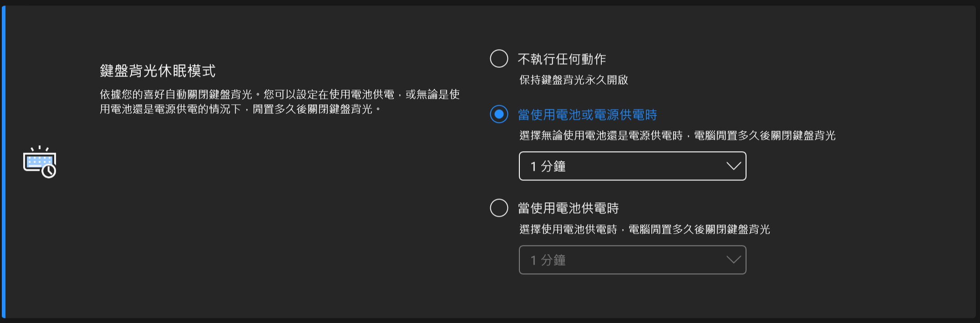Screen dimensions: 980x323
Task: Click the 1 分鐘 value text in the active dropdown
Action: [x=548, y=167]
